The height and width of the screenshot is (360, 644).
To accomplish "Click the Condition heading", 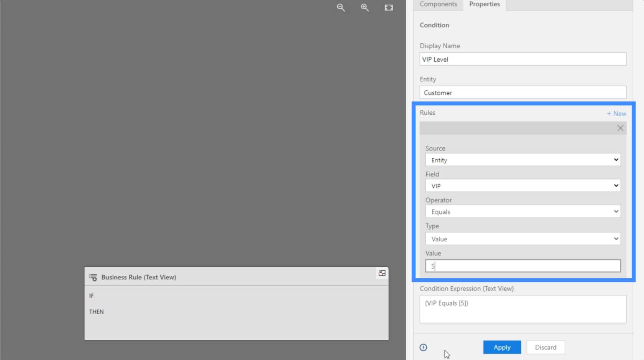I will (434, 25).
